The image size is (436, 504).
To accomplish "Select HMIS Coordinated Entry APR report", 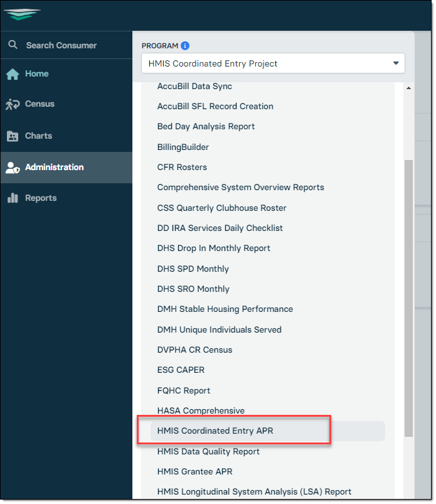I will [215, 431].
